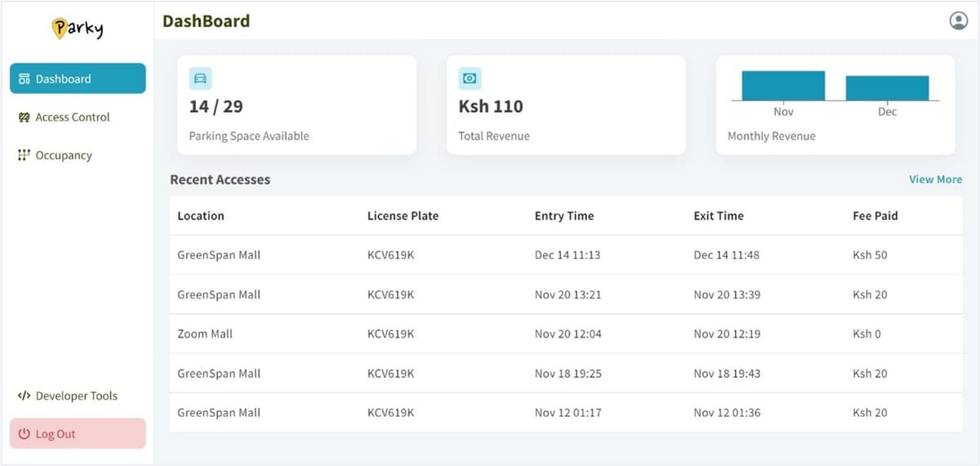Click the Dec bar in revenue chart
Image resolution: width=980 pixels, height=466 pixels.
pos(887,88)
